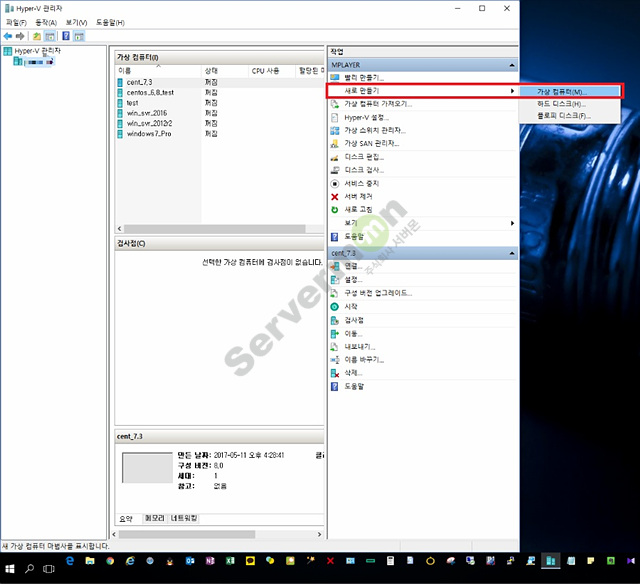Toggle the action pane toolbar icon

click(79, 36)
